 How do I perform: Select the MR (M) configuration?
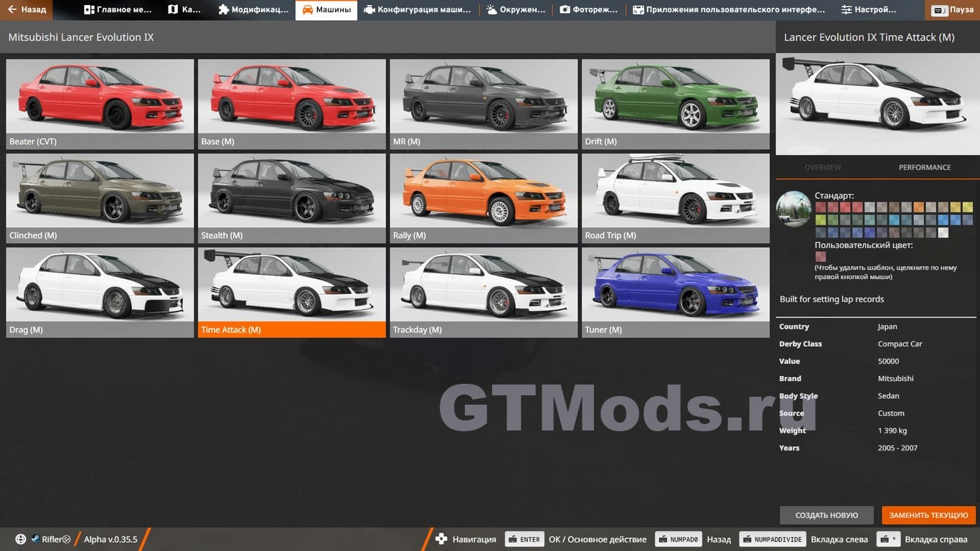tap(484, 104)
